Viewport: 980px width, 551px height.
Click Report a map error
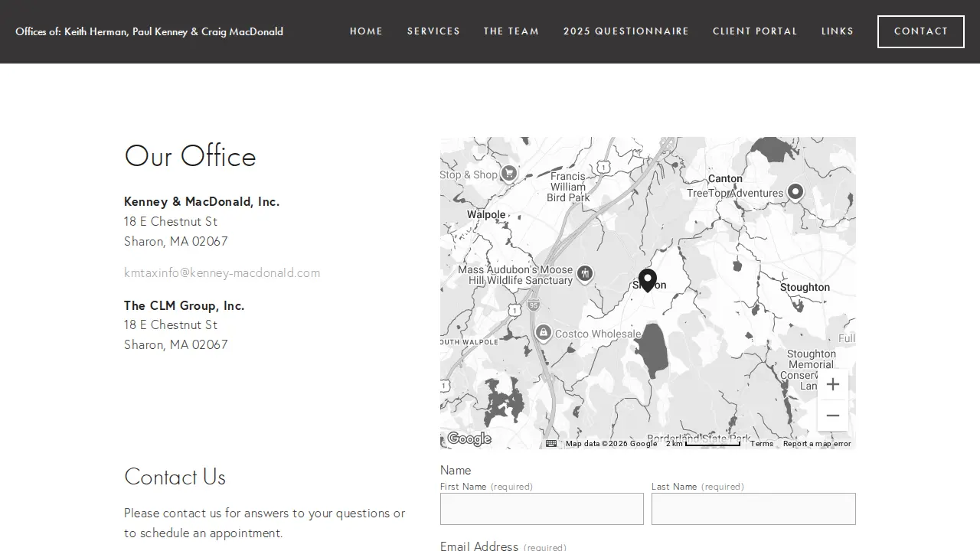[817, 444]
